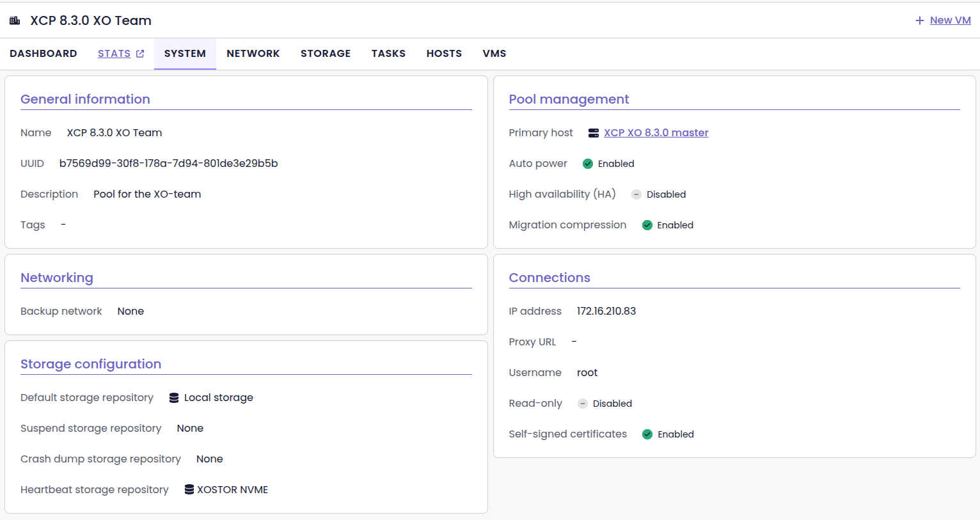Viewport: 980px width, 520px height.
Task: Click the green check for Migration compression
Action: pyautogui.click(x=647, y=225)
